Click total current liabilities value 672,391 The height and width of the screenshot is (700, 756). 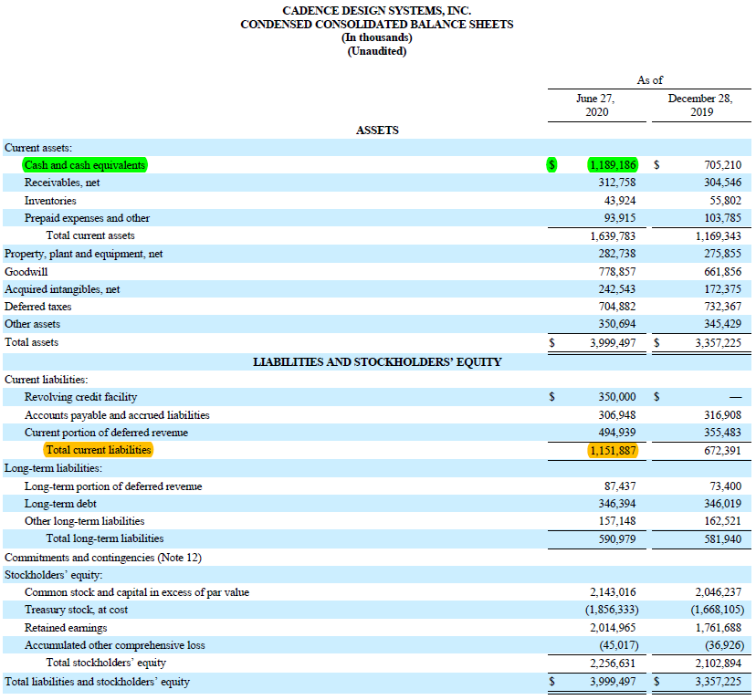coord(723,451)
